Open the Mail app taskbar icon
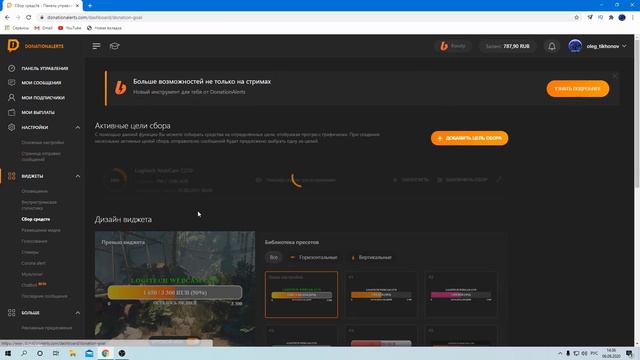The image size is (640, 360). pyautogui.click(x=89, y=353)
